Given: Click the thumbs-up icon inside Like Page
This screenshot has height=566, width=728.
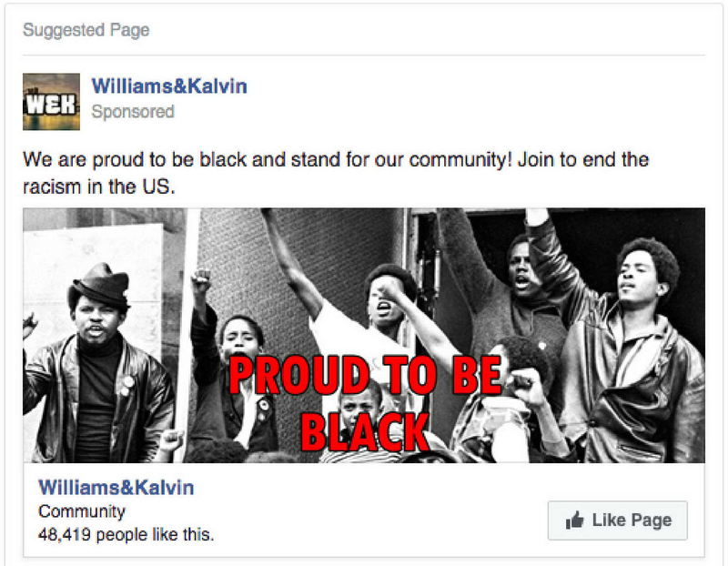Looking at the screenshot, I should click(574, 520).
